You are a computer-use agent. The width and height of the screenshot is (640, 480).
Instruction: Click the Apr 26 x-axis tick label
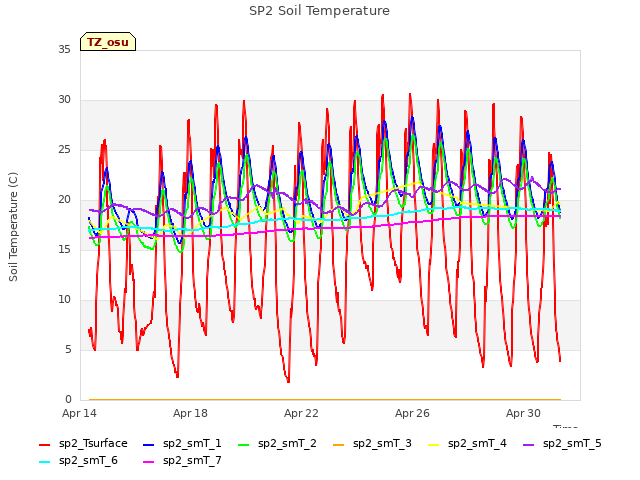tap(412, 413)
